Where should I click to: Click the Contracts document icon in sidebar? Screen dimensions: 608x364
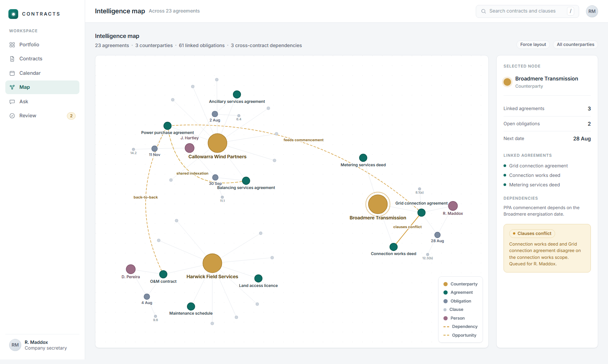click(x=12, y=59)
